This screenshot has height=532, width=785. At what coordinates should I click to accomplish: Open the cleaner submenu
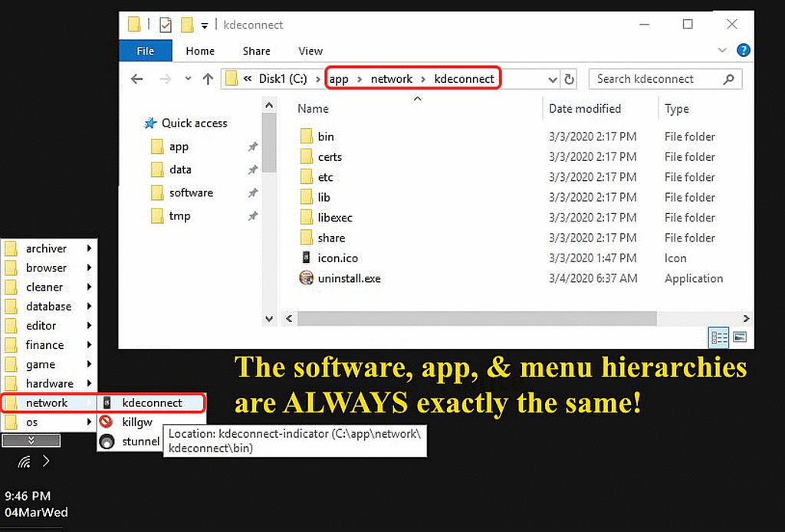tap(49, 287)
